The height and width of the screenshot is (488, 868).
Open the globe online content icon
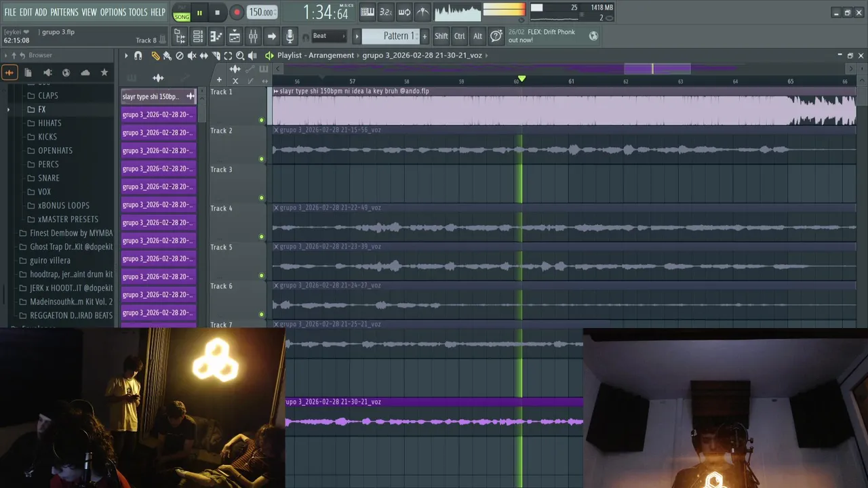(593, 36)
